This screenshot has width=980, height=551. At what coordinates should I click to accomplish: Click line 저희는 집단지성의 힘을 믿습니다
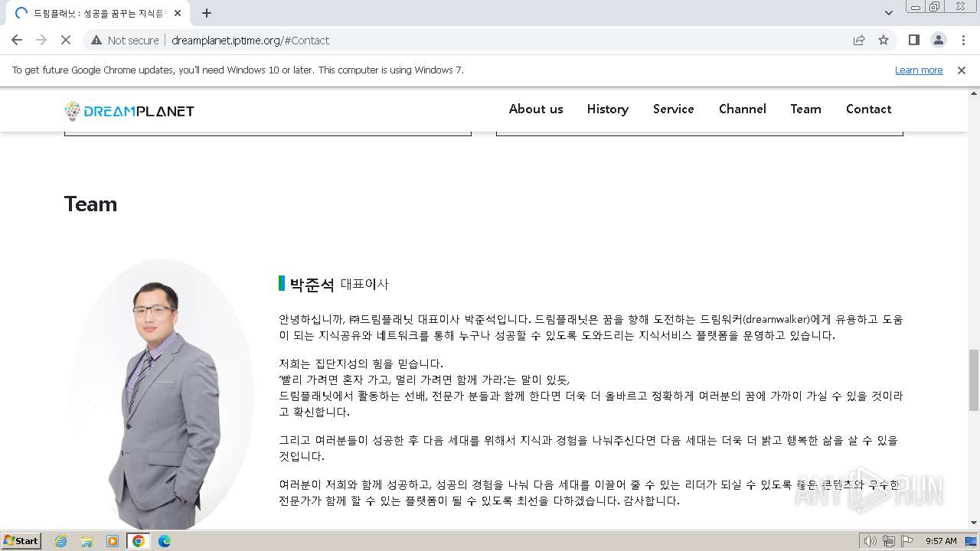[361, 364]
